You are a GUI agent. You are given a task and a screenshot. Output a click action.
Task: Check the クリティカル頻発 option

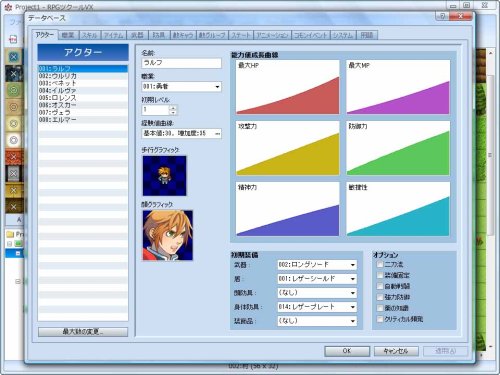click(x=380, y=319)
